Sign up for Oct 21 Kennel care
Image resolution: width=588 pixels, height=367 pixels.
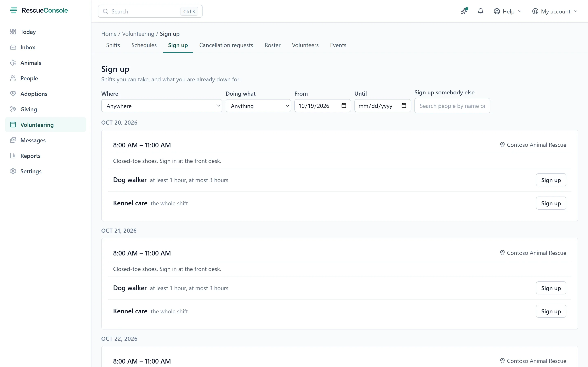click(x=551, y=311)
